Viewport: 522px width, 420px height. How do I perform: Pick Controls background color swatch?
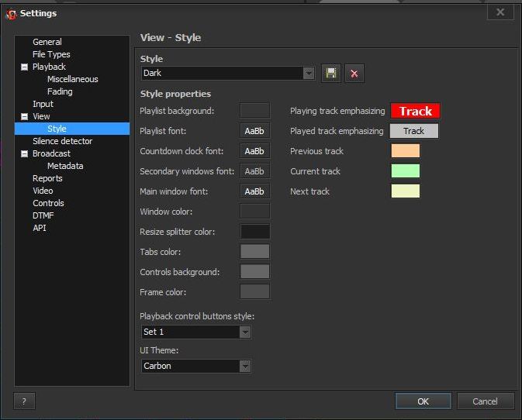254,272
